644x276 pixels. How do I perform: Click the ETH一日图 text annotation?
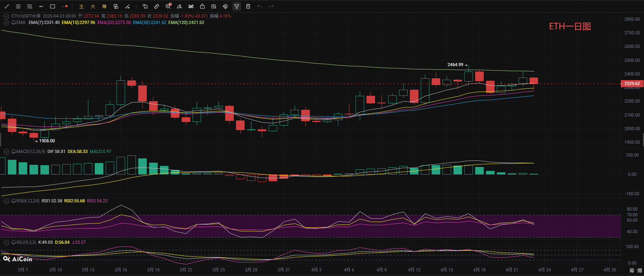[570, 26]
